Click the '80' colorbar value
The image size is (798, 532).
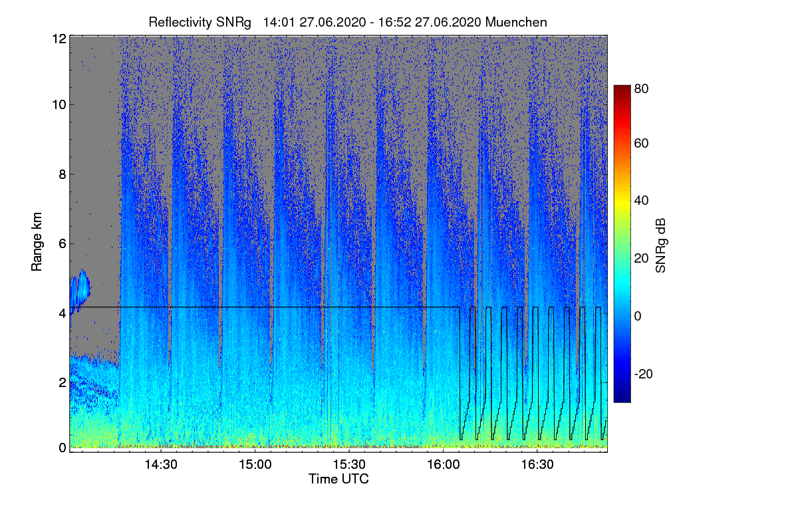coord(642,87)
